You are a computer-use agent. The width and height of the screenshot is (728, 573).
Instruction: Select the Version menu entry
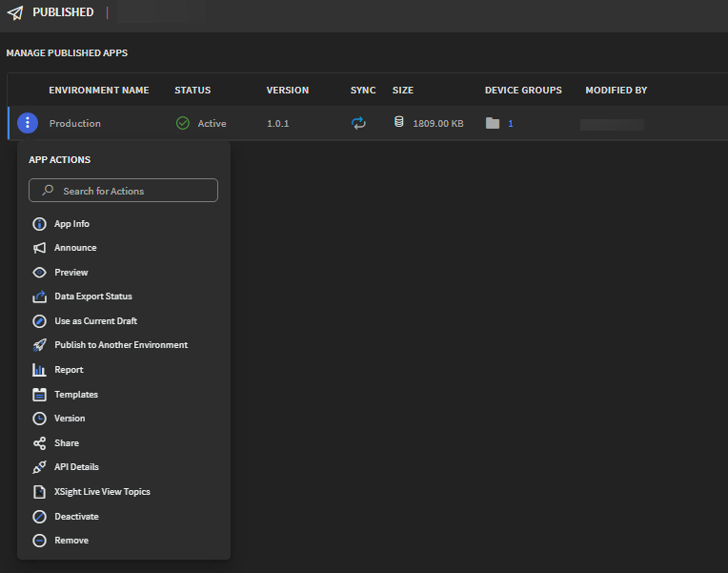pos(70,419)
